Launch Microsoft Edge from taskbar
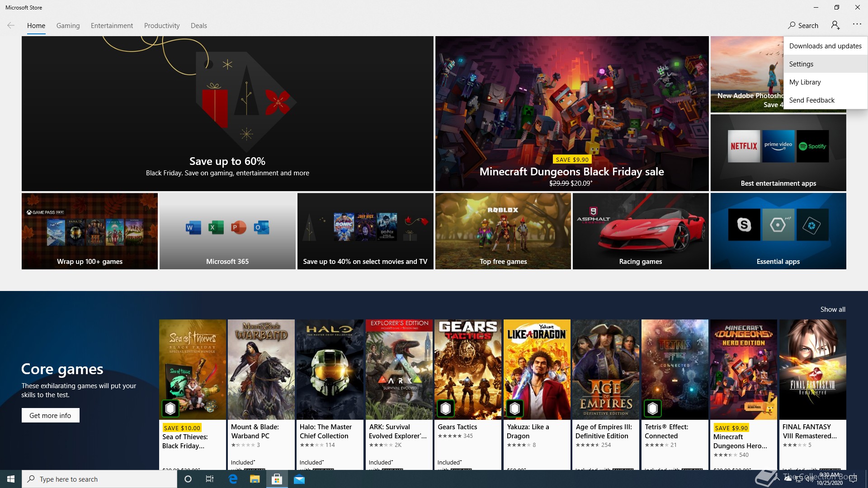Image resolution: width=868 pixels, height=488 pixels. (x=233, y=479)
